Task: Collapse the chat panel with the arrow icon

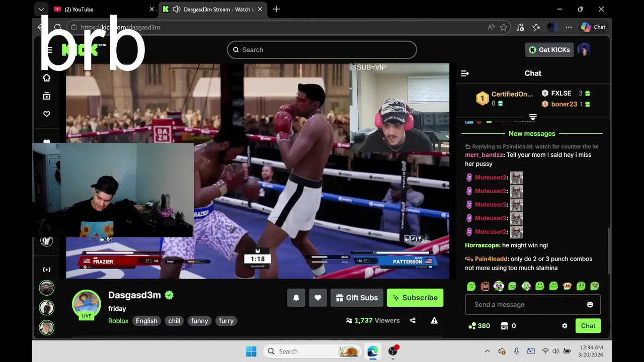Action: [465, 73]
